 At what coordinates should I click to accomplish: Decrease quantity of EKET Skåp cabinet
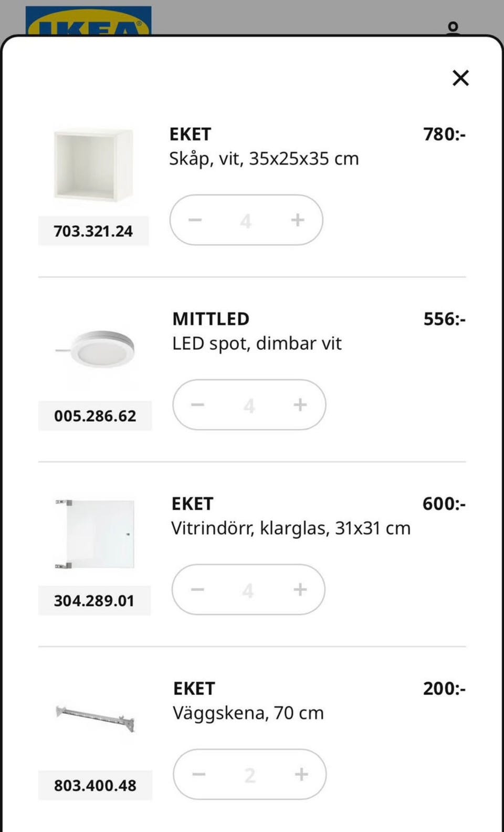195,220
